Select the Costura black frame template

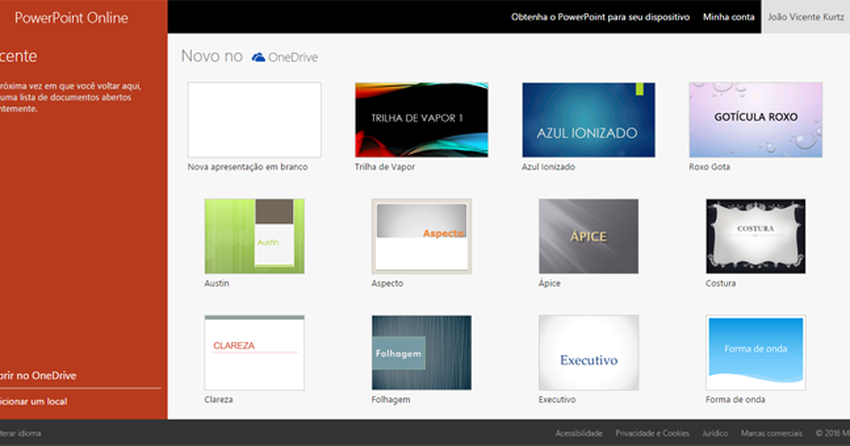tap(756, 236)
